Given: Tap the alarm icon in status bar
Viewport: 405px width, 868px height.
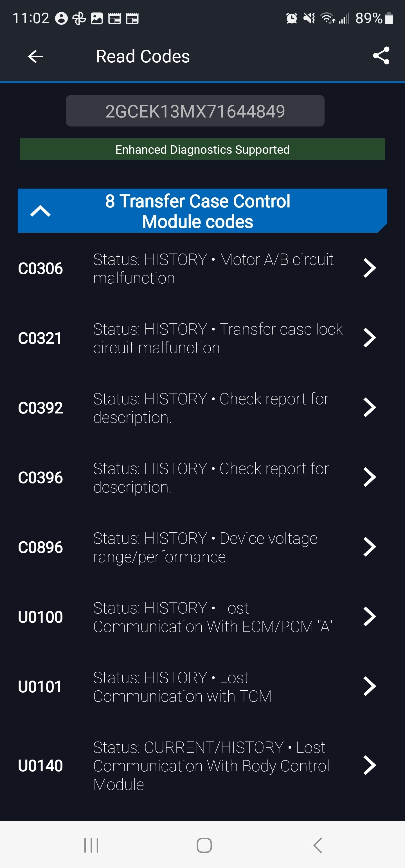Looking at the screenshot, I should pos(292,18).
